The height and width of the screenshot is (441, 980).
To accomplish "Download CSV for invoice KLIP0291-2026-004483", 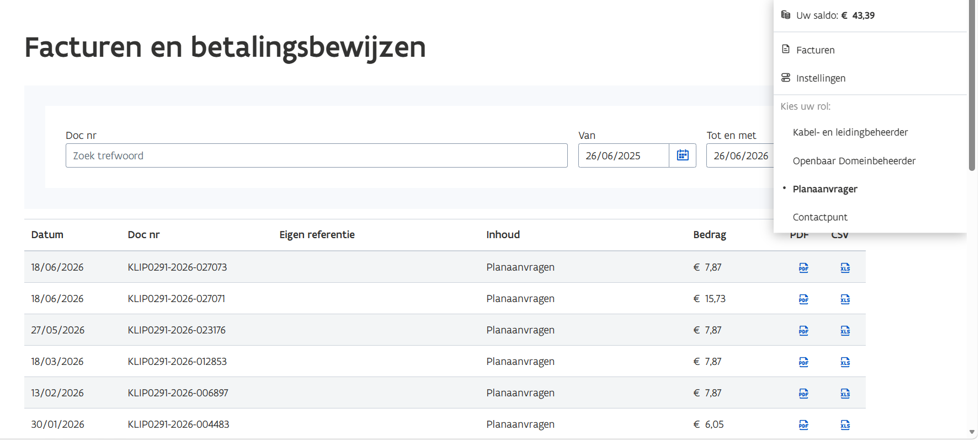I will click(845, 425).
